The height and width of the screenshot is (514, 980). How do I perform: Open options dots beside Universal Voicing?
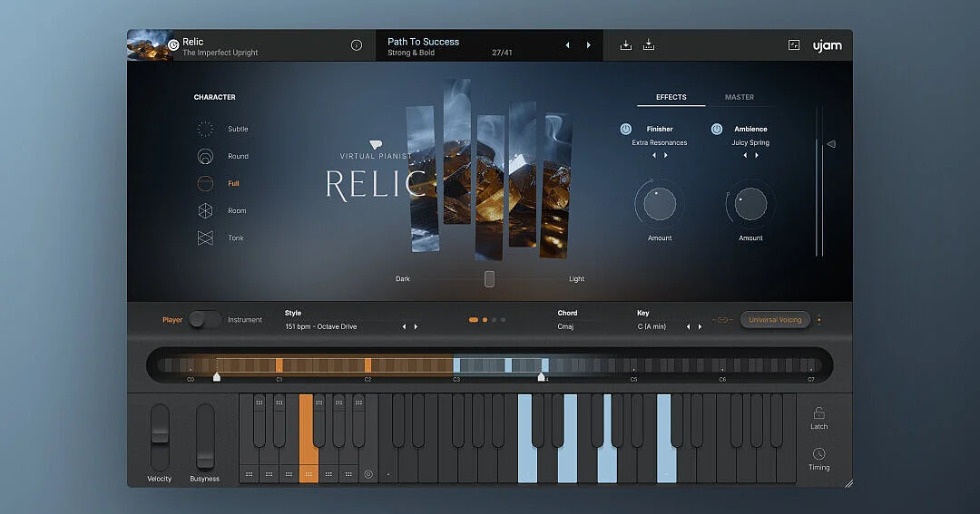818,320
